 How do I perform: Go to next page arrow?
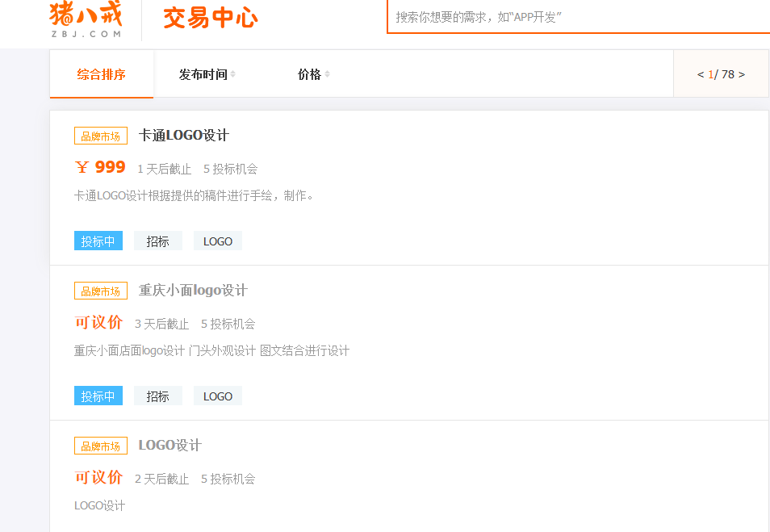pos(742,74)
